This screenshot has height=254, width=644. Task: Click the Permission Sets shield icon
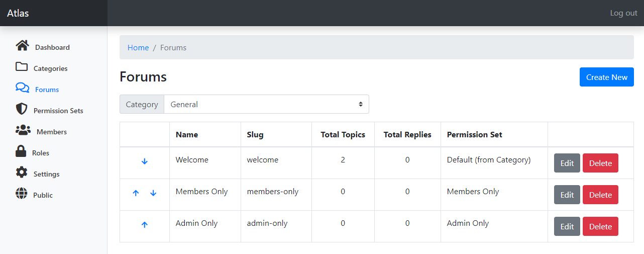point(22,109)
